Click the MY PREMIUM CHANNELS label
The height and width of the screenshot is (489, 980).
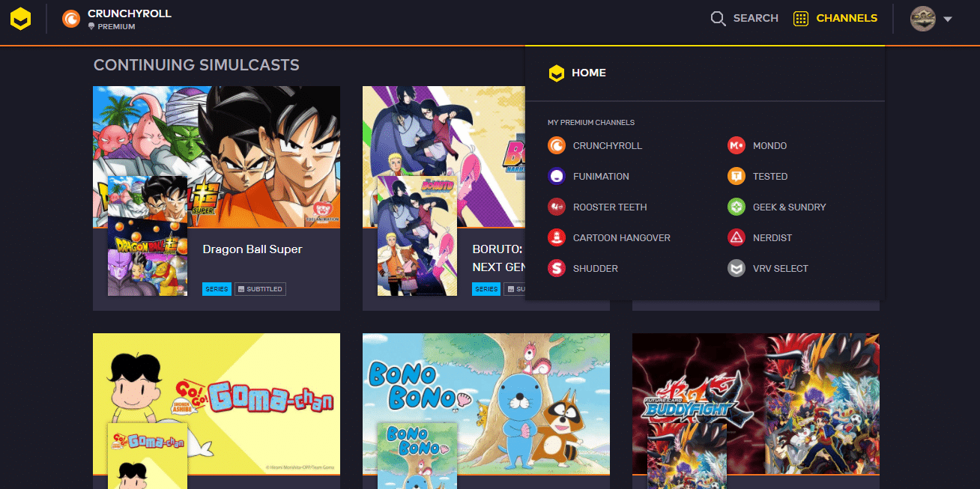pyautogui.click(x=591, y=122)
